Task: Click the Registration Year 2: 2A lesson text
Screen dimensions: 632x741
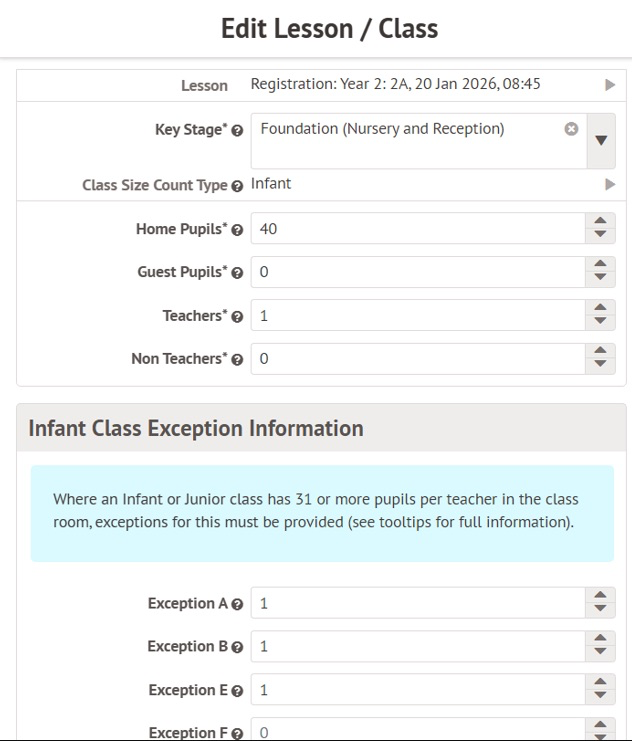Action: (x=395, y=84)
